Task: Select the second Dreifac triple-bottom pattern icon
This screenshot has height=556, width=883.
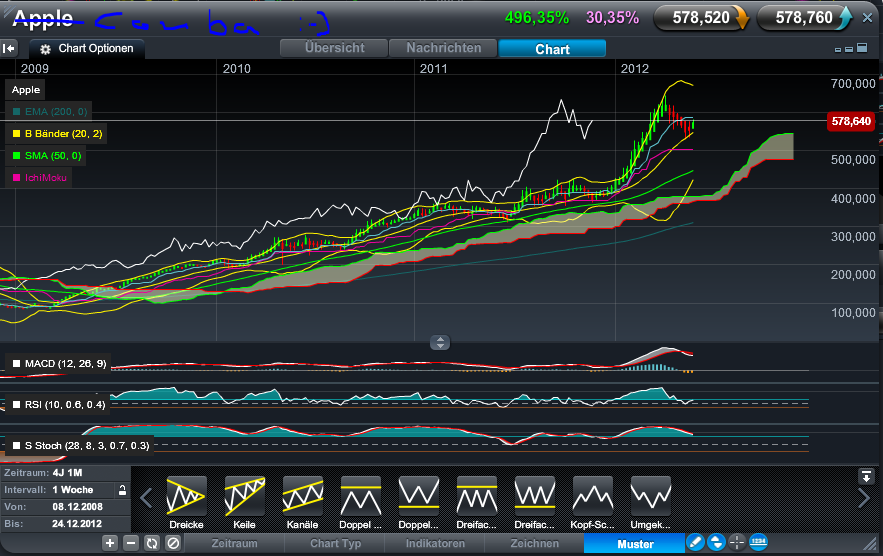Action: pos(534,496)
